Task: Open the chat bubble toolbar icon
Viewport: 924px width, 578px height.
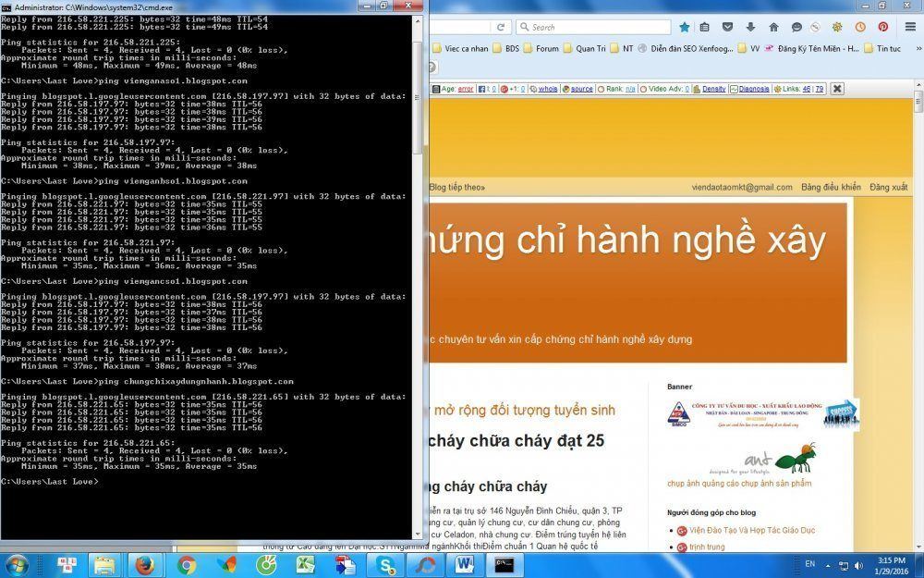Action: (x=796, y=27)
